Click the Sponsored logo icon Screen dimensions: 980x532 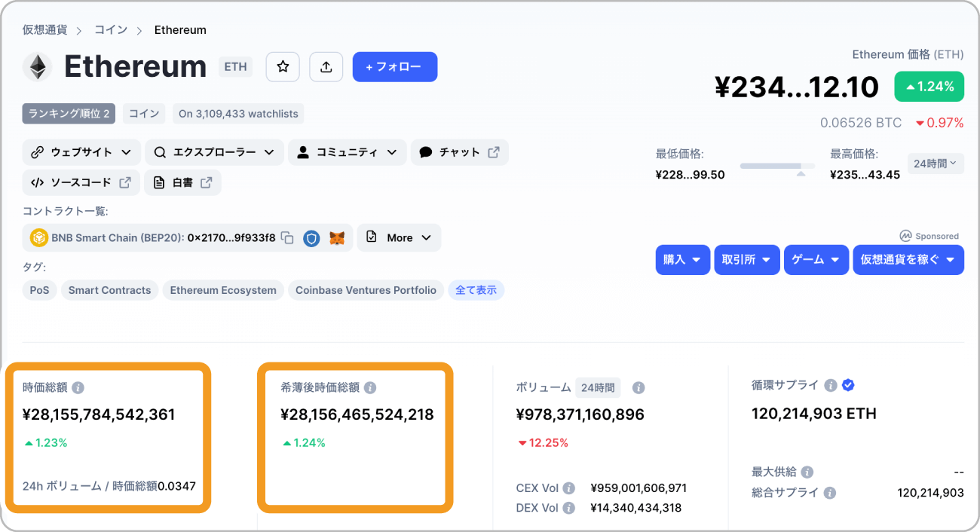906,236
